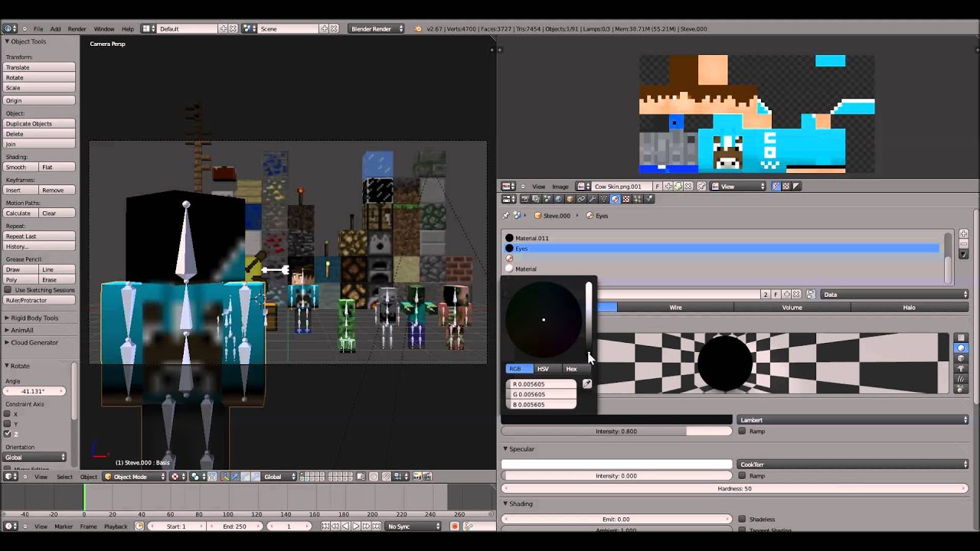
Task: Open the Origin dropdown in Object Tools
Action: 39,100
